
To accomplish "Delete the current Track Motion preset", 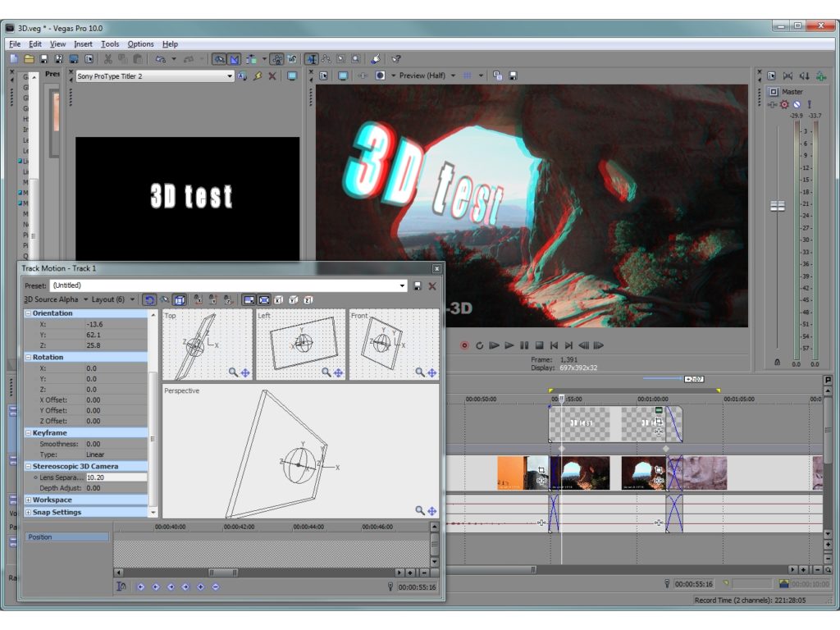I will [x=431, y=285].
